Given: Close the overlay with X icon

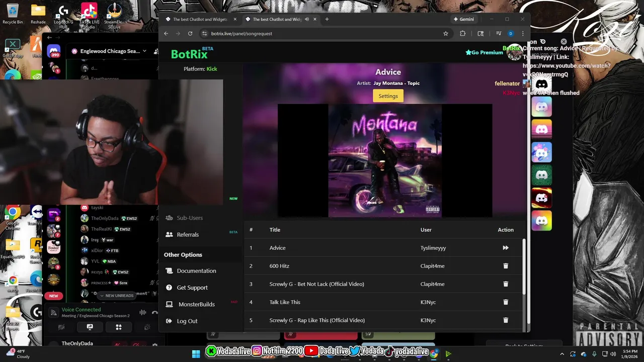Looking at the screenshot, I should tap(563, 42).
